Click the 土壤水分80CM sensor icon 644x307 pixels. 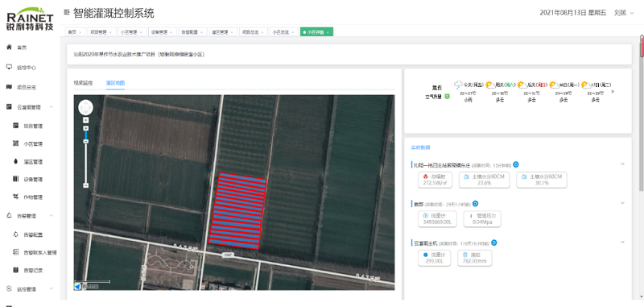[466, 176]
